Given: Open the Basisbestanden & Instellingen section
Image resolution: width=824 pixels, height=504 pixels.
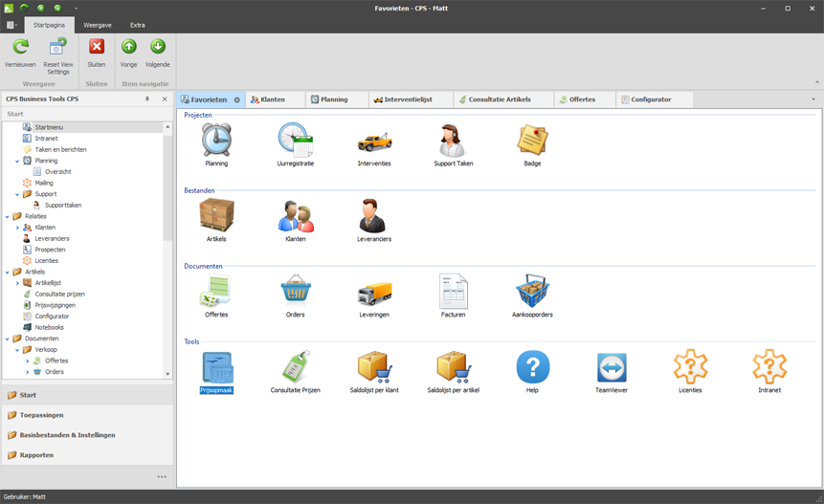Looking at the screenshot, I should 67,435.
